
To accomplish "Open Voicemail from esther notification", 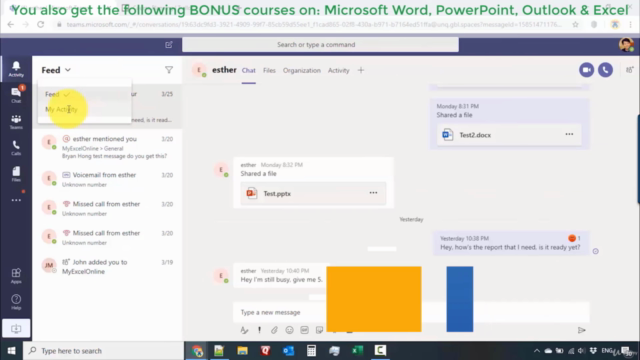I will tap(108, 179).
